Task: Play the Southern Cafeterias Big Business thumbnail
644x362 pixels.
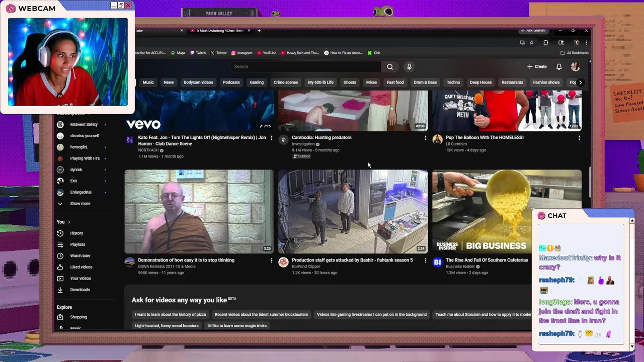Action: [x=507, y=211]
